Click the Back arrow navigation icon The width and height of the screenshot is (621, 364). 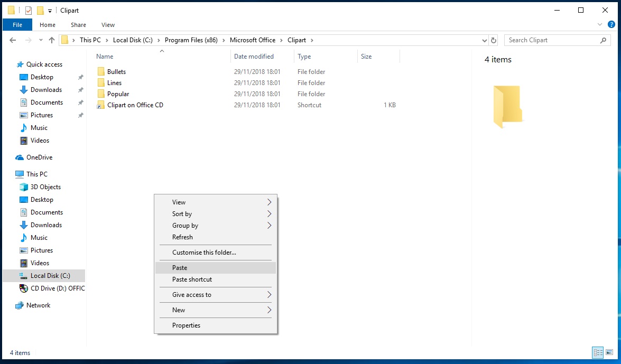[x=13, y=40]
